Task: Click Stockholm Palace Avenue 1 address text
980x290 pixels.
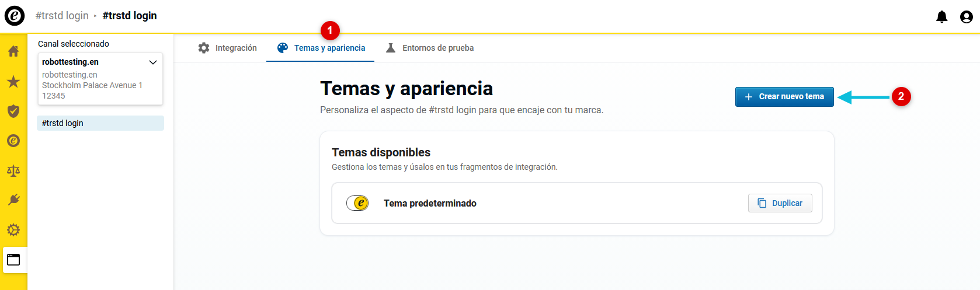Action: tap(92, 85)
